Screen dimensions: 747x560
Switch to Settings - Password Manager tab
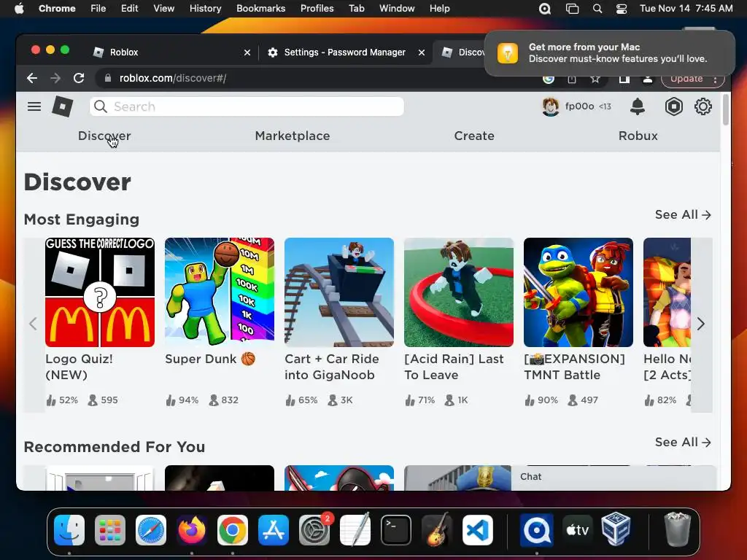coord(345,52)
